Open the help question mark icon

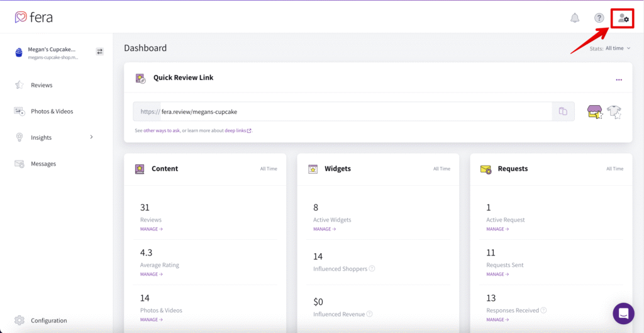599,18
